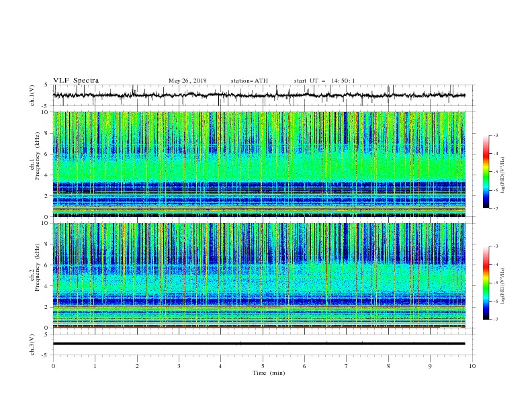The width and height of the screenshot is (532, 411).
Task: Click time axis tick label "3"
Action: pyautogui.click(x=179, y=366)
